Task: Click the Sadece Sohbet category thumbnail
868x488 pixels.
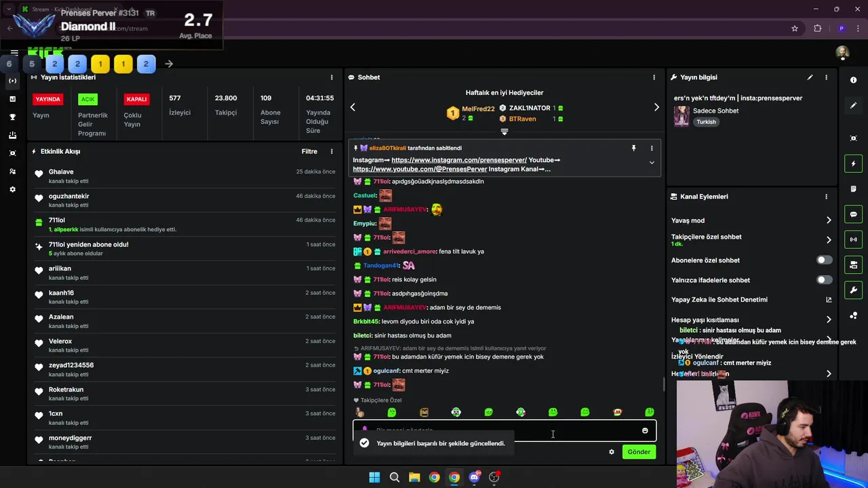Action: pyautogui.click(x=682, y=116)
